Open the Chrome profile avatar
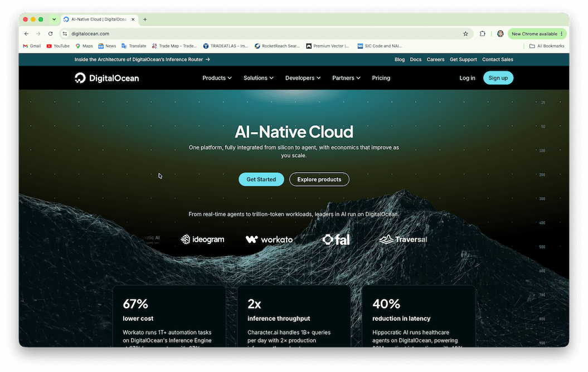 click(x=500, y=34)
